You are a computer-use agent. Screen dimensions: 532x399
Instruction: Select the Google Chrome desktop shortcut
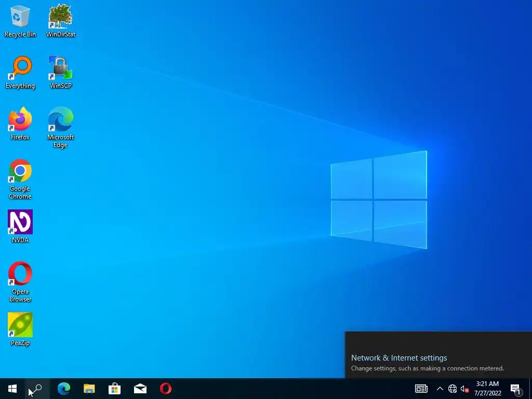tap(20, 179)
